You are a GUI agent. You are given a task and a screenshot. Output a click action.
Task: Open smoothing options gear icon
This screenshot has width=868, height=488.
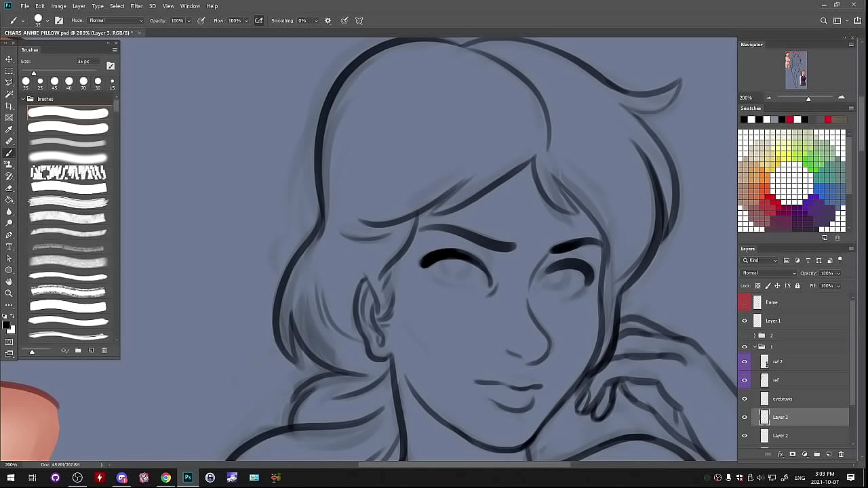328,20
